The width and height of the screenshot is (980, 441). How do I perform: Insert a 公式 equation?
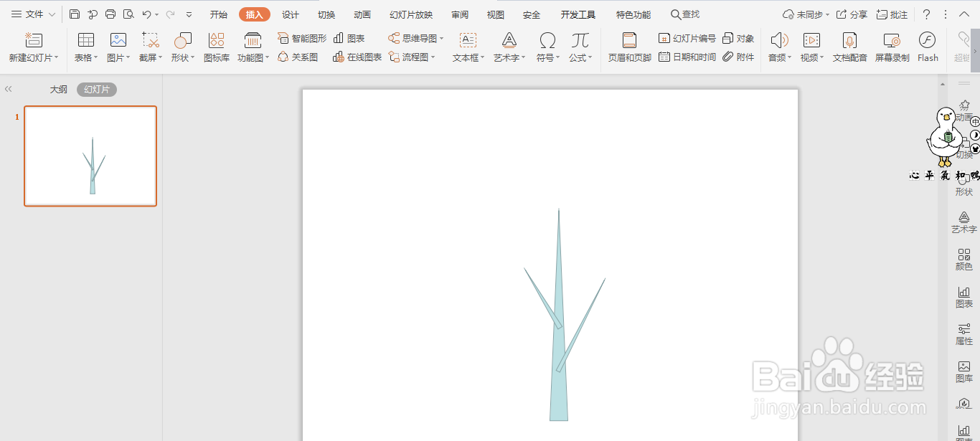(580, 40)
